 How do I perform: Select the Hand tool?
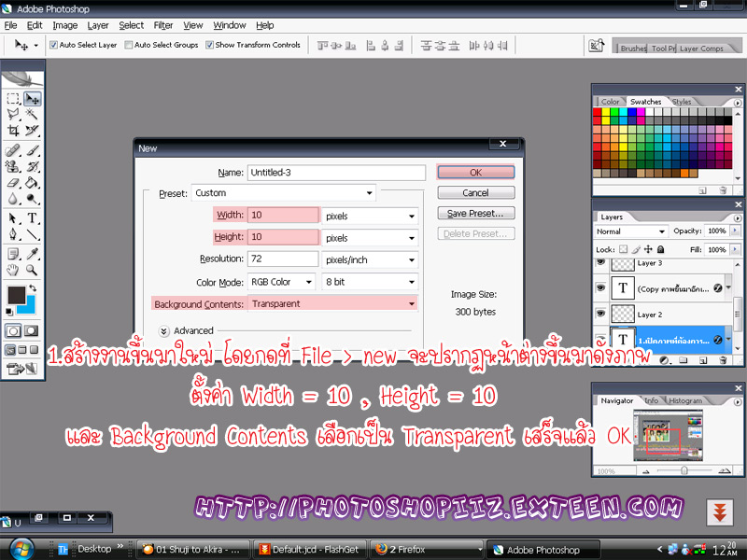point(13,270)
